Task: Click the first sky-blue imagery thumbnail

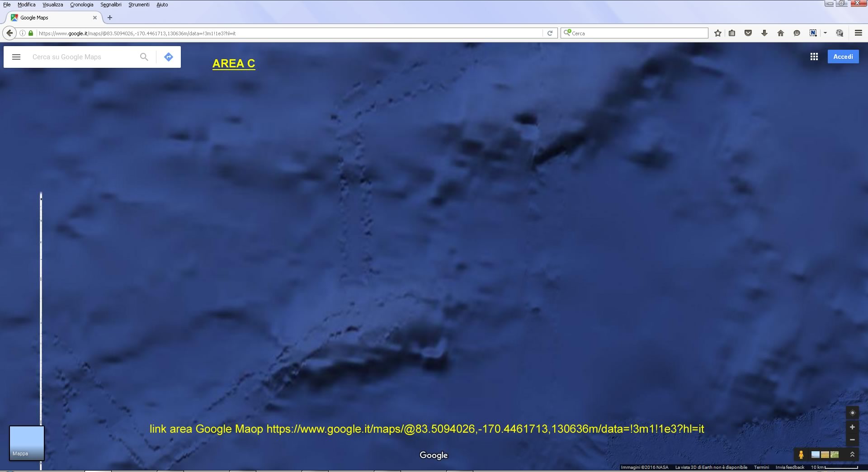Action: point(816,455)
